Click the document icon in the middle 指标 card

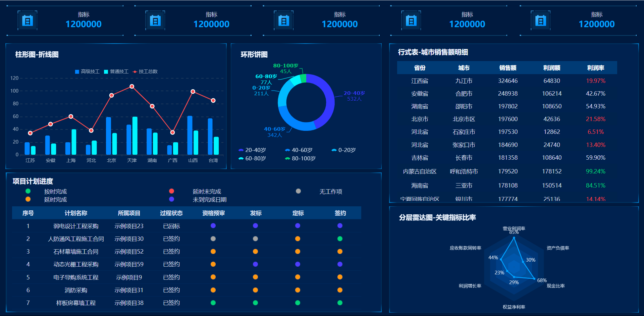pos(284,20)
